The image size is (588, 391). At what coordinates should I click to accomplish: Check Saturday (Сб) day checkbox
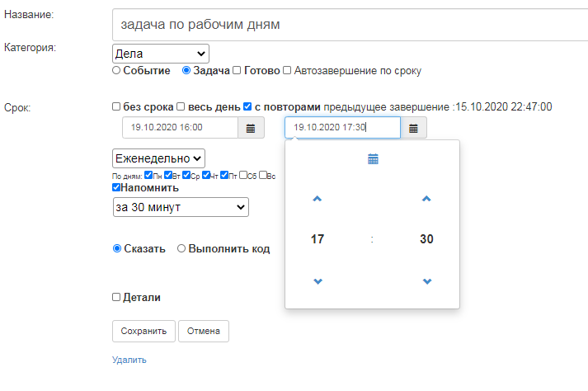point(243,175)
